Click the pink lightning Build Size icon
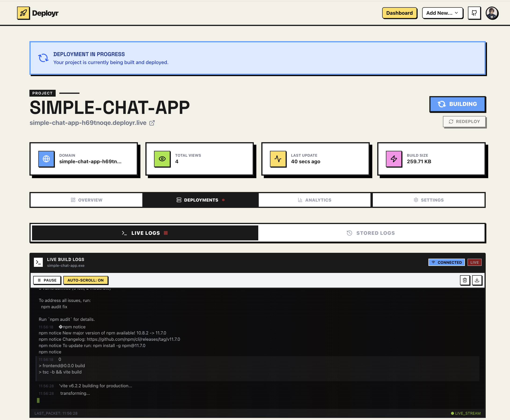 (394, 159)
